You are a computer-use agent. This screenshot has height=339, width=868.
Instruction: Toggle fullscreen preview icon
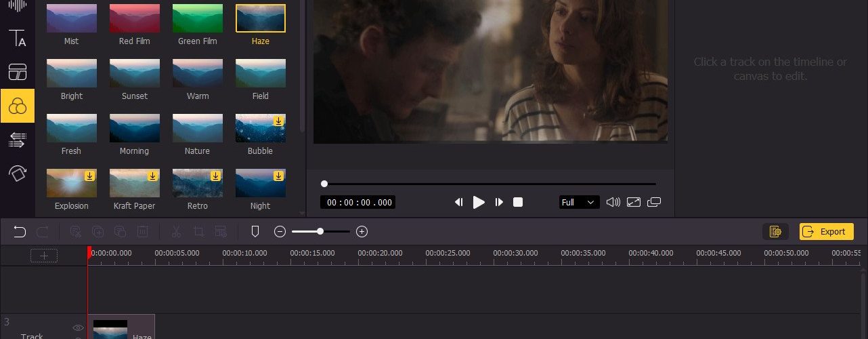pyautogui.click(x=634, y=202)
